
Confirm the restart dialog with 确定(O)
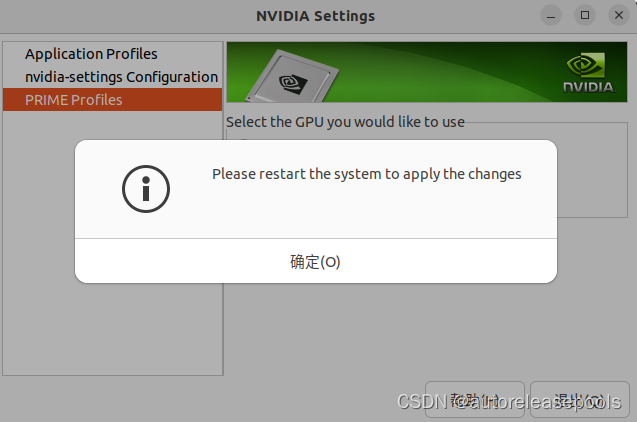pos(316,261)
